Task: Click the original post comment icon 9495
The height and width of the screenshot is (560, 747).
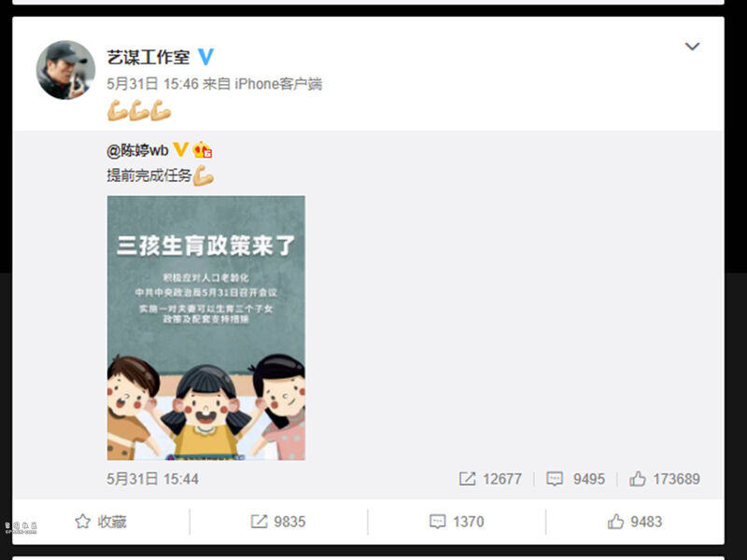Action: pos(575,479)
